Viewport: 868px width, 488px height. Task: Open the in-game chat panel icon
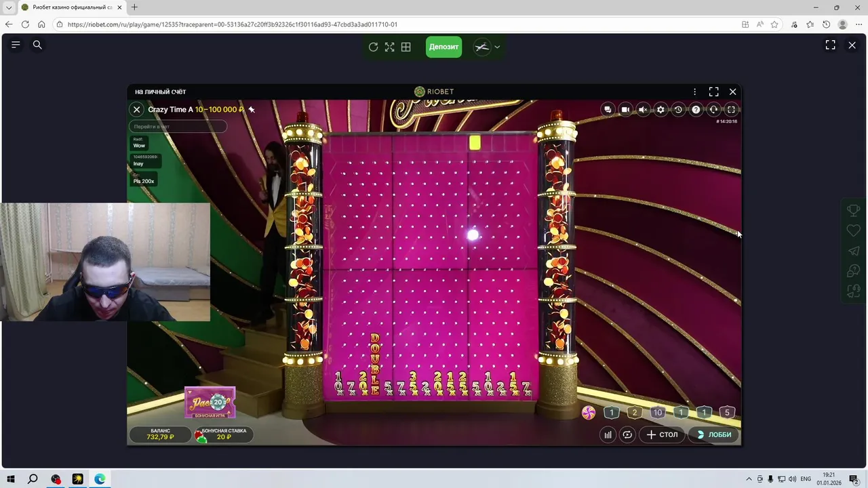[608, 110]
